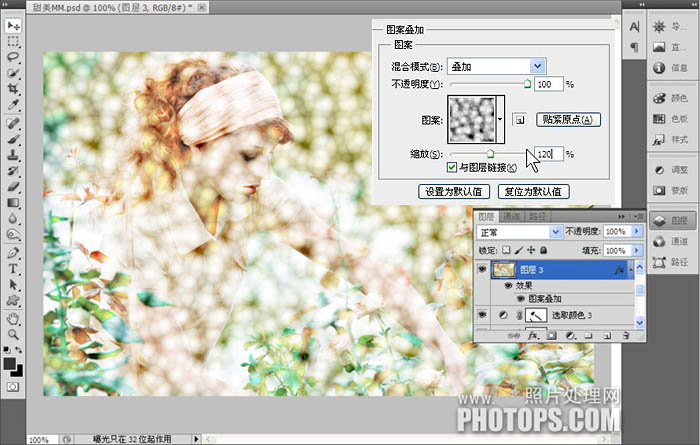Hide the 效果 effects group
700x445 pixels.
coord(508,285)
